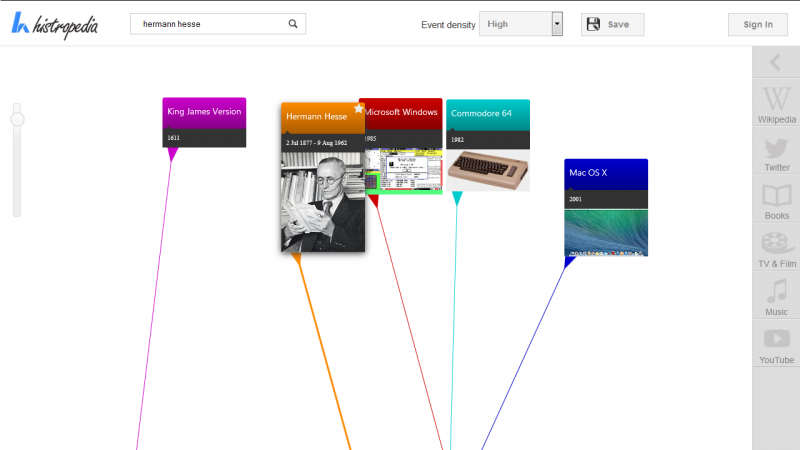Click the Hermann Hesse portrait photo
Image resolution: width=800 pixels, height=450 pixels.
pyautogui.click(x=322, y=201)
